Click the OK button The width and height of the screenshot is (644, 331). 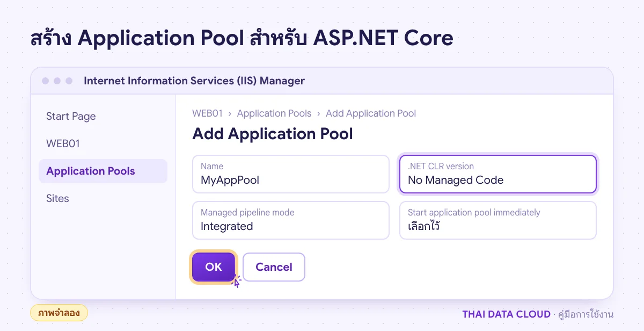tap(214, 267)
